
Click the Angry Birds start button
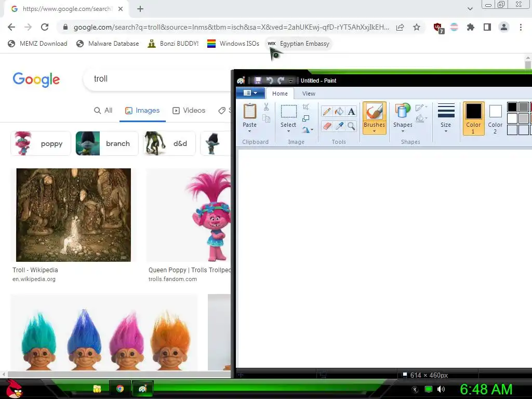pos(14,389)
